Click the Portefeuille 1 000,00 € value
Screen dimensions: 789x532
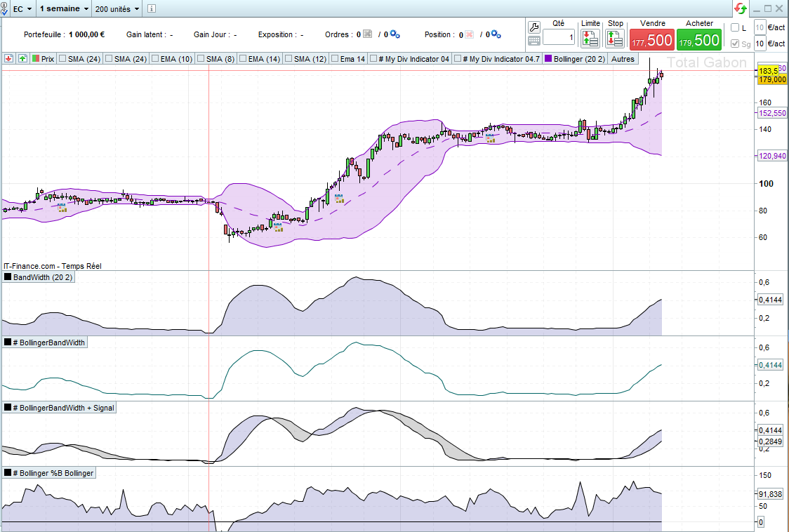point(87,34)
